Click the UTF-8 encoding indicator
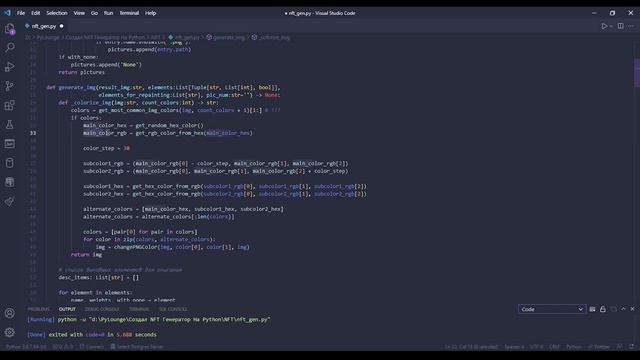This screenshot has width=640, height=360. coord(536,347)
